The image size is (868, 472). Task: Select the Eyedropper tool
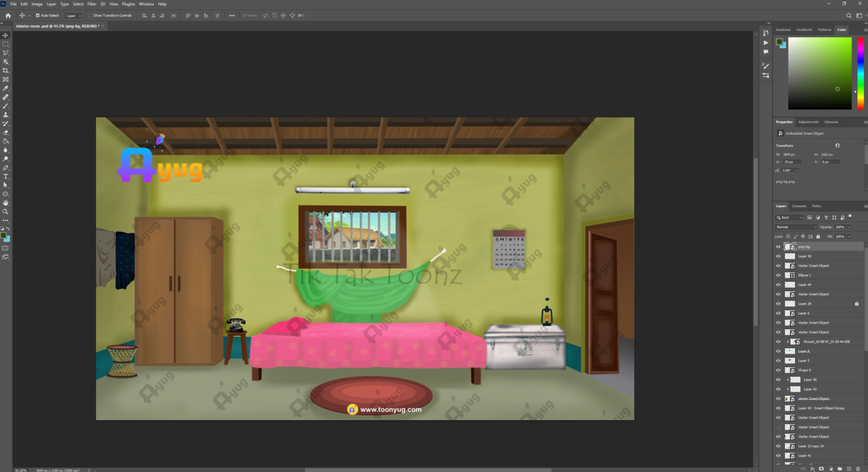[x=6, y=88]
